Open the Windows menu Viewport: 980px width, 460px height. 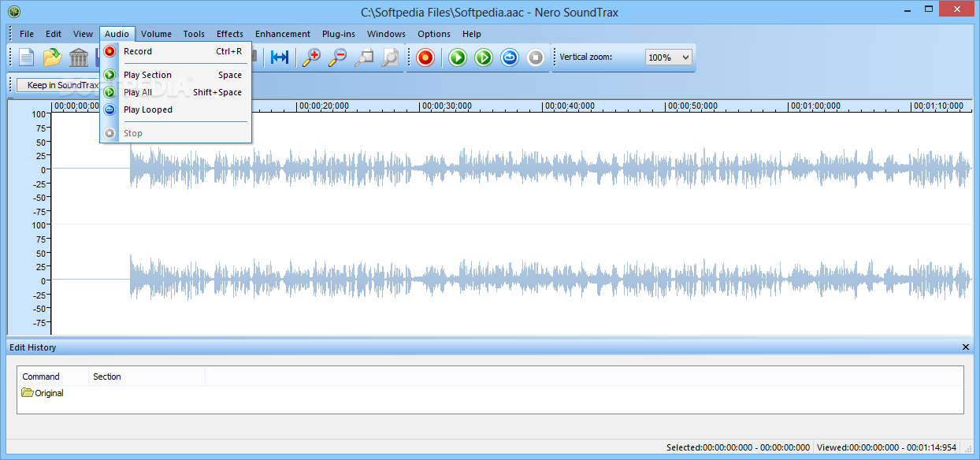coord(386,34)
